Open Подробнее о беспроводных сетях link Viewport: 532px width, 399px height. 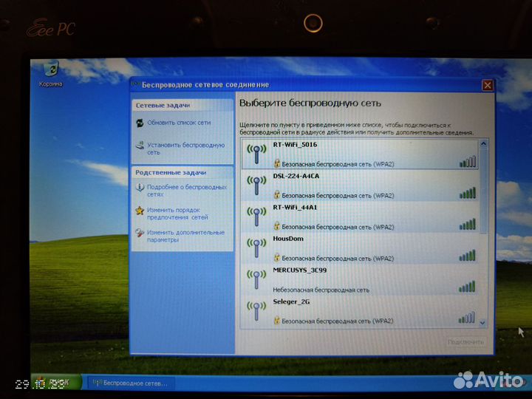[x=187, y=191]
